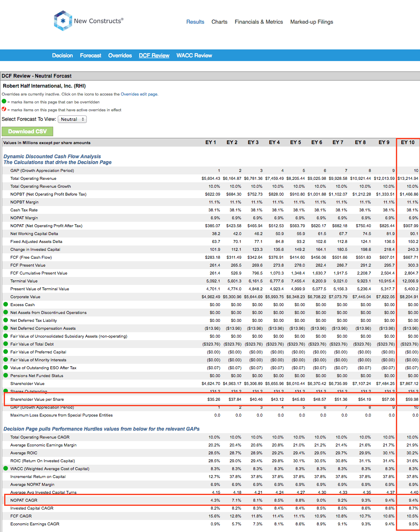Screen dimensions: 420x532
Task: Click the EY 5 column header
Action: 295,142
